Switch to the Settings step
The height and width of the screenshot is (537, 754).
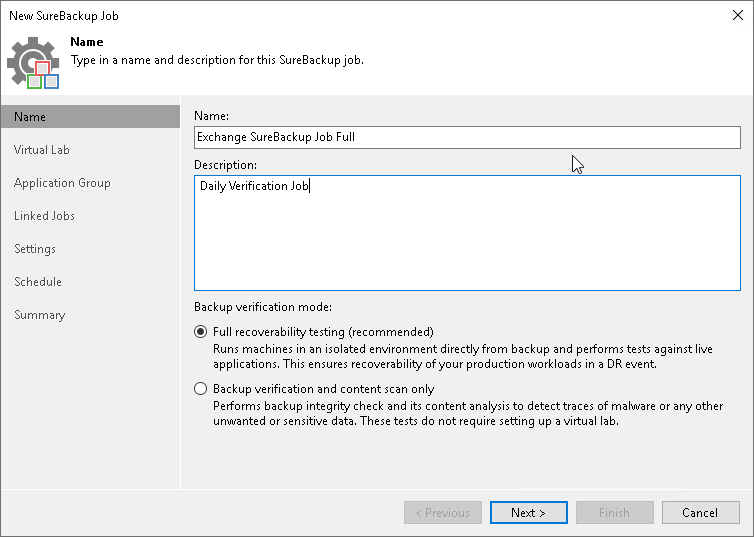coord(35,249)
